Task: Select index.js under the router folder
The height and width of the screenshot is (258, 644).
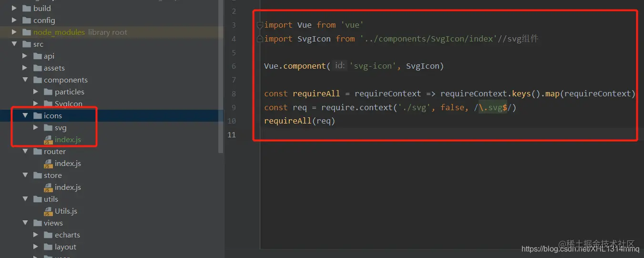Action: point(68,164)
